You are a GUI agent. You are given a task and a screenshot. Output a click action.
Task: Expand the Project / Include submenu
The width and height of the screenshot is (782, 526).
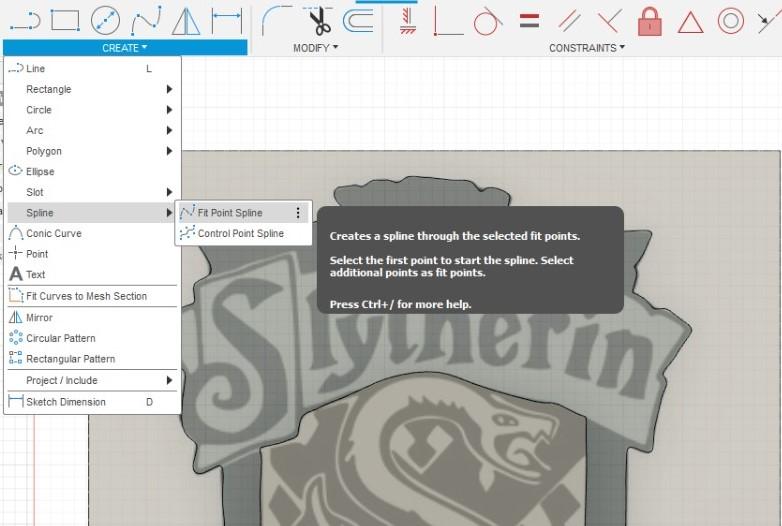pos(92,380)
